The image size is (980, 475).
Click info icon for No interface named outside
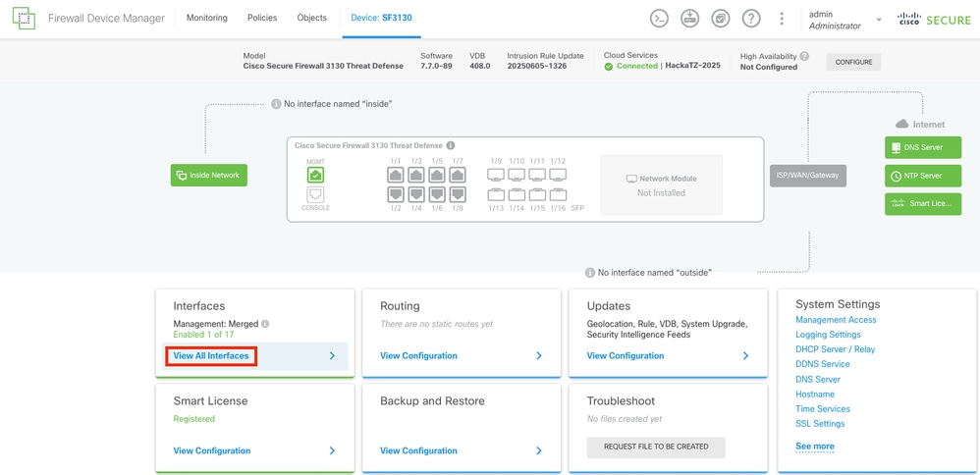[590, 273]
